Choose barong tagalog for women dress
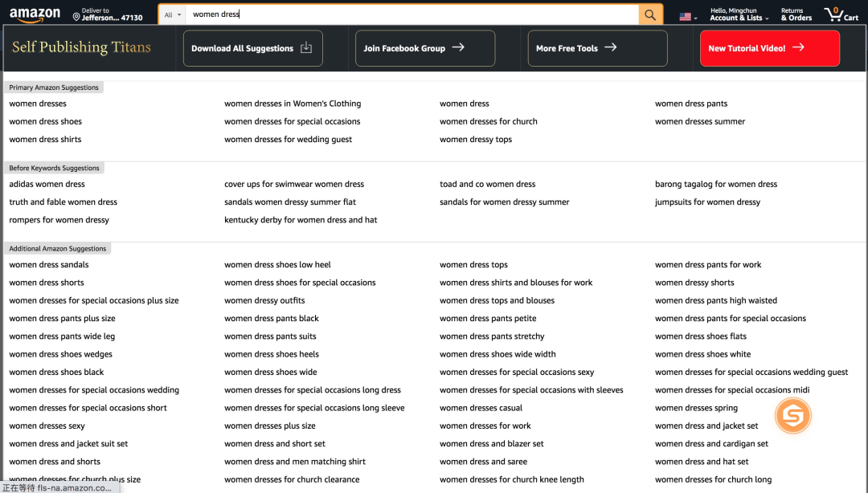 pyautogui.click(x=716, y=184)
